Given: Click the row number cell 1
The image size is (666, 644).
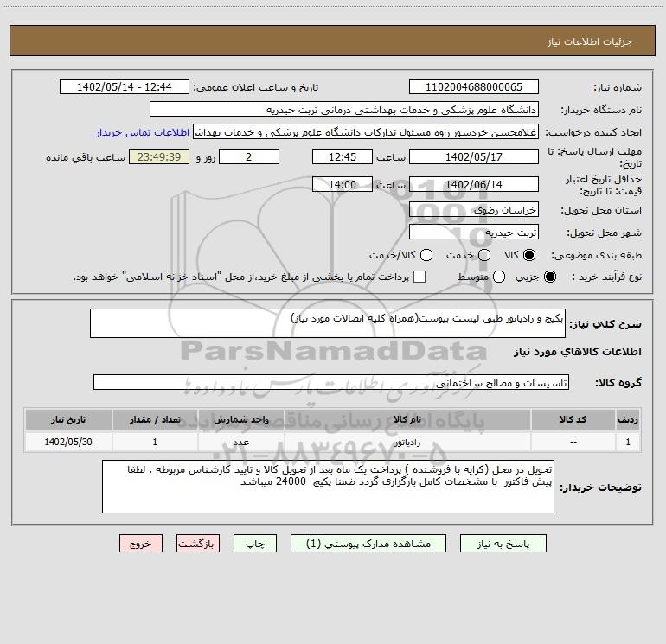Looking at the screenshot, I should (628, 442).
